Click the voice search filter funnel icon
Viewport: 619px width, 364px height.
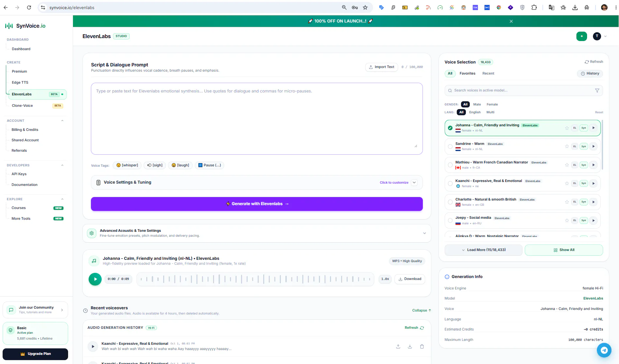[x=597, y=91]
